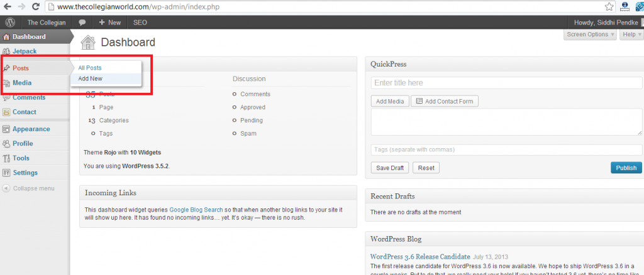
Task: Click the WordPress Blog widget header
Action: [504, 239]
